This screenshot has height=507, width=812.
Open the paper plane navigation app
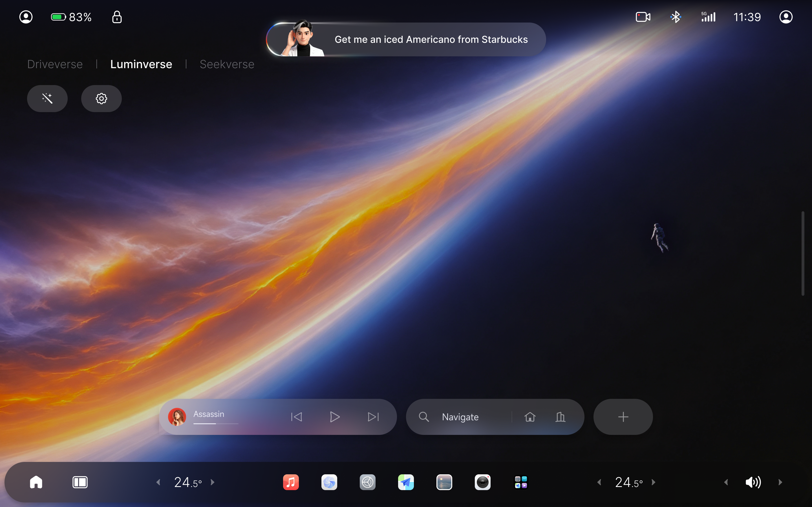click(x=406, y=482)
